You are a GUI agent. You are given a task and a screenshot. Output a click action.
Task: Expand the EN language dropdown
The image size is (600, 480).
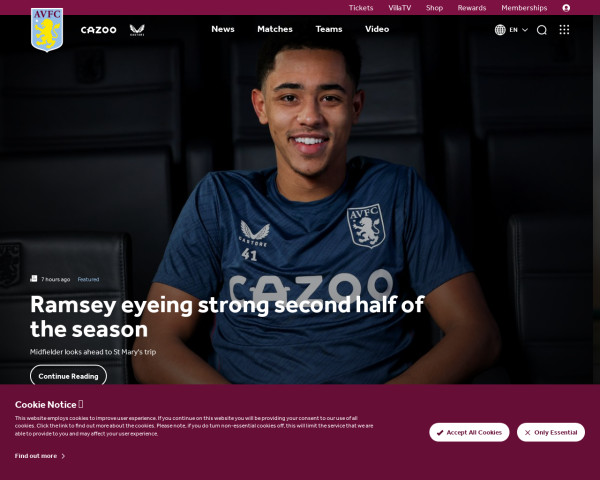pyautogui.click(x=519, y=30)
